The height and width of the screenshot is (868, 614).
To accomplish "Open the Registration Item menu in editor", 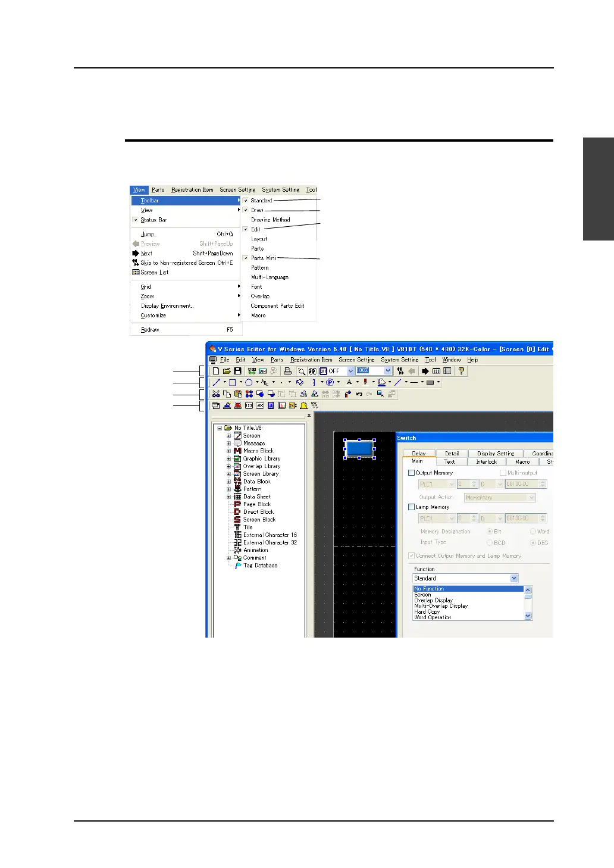I will pos(311,360).
